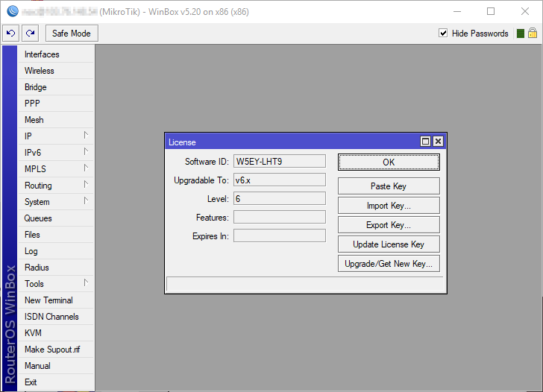
Task: Click the empty Features field
Action: coord(280,218)
